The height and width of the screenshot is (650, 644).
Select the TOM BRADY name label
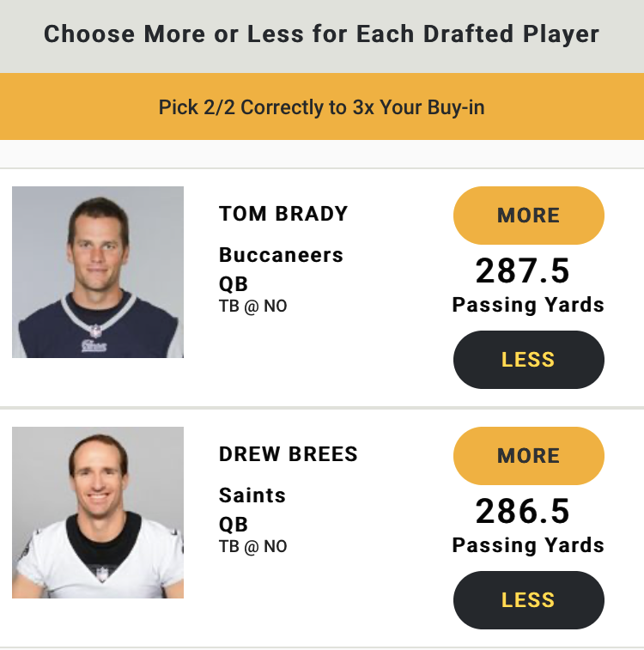pos(283,214)
